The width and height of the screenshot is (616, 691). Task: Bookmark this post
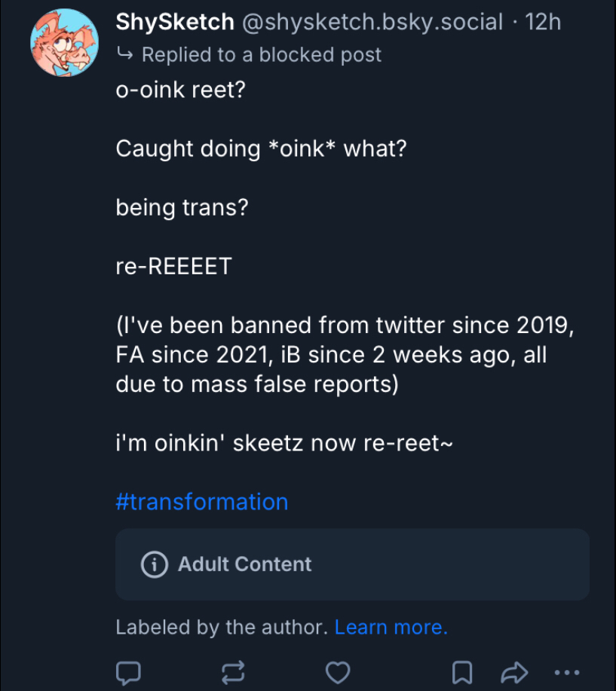(464, 672)
